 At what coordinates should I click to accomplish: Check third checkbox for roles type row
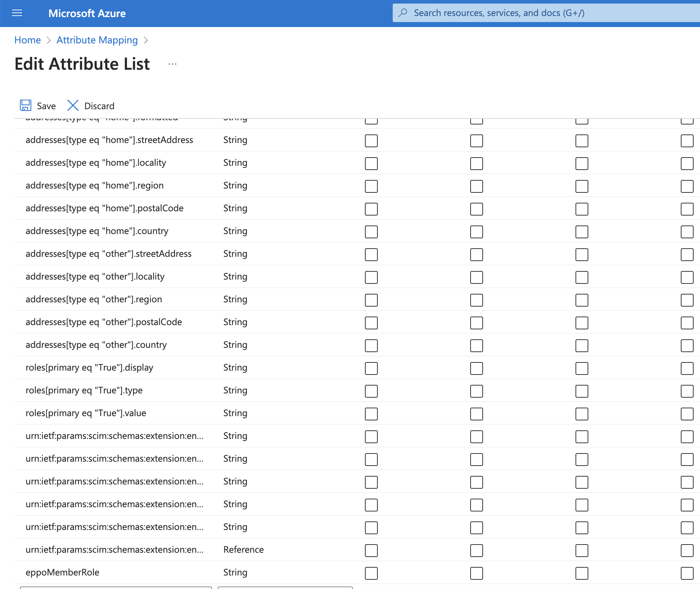[x=582, y=391]
